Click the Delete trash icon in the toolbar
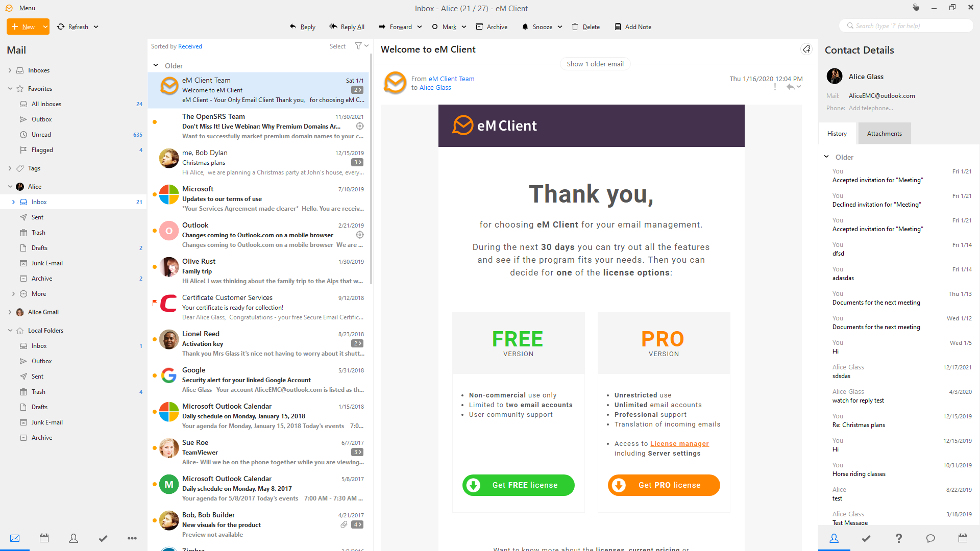Screen dimensions: 980x551 (x=575, y=27)
